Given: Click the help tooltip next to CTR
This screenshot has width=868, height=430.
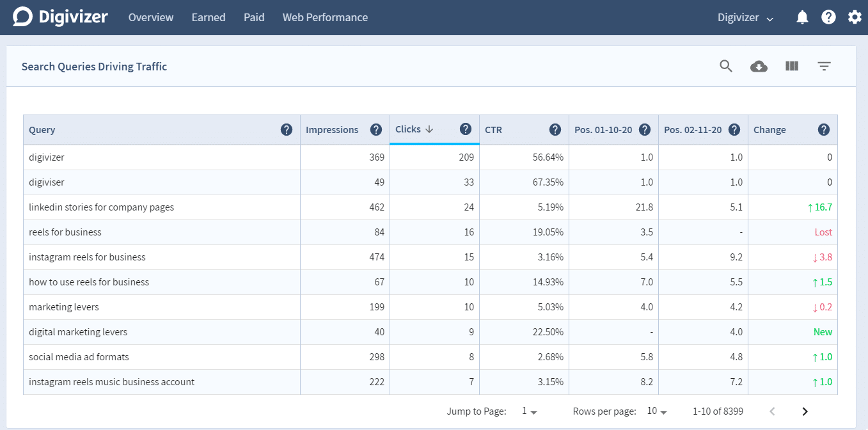Looking at the screenshot, I should tap(555, 129).
